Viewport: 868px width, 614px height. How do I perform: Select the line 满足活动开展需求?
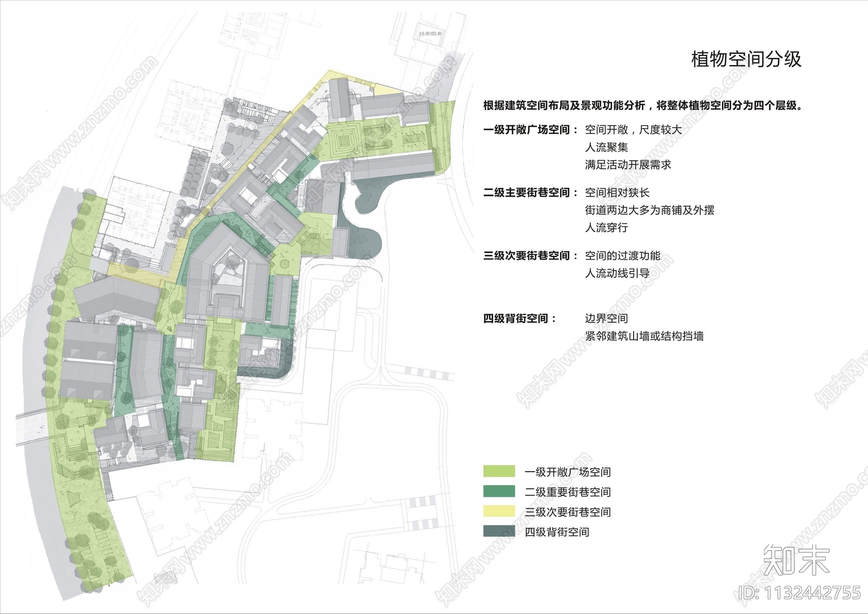click(x=628, y=164)
